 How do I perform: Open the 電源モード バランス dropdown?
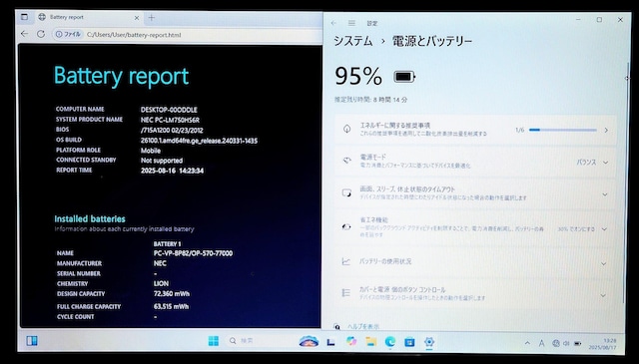coord(592,162)
